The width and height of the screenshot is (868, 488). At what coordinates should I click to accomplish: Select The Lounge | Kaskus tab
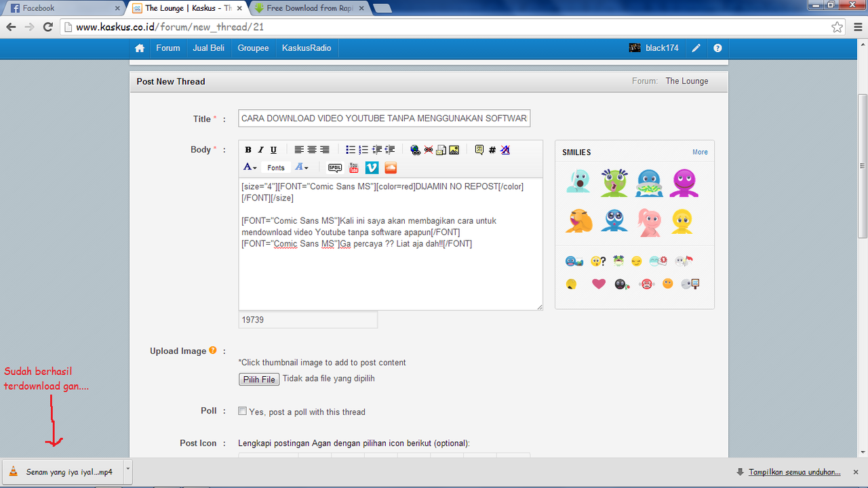[186, 8]
